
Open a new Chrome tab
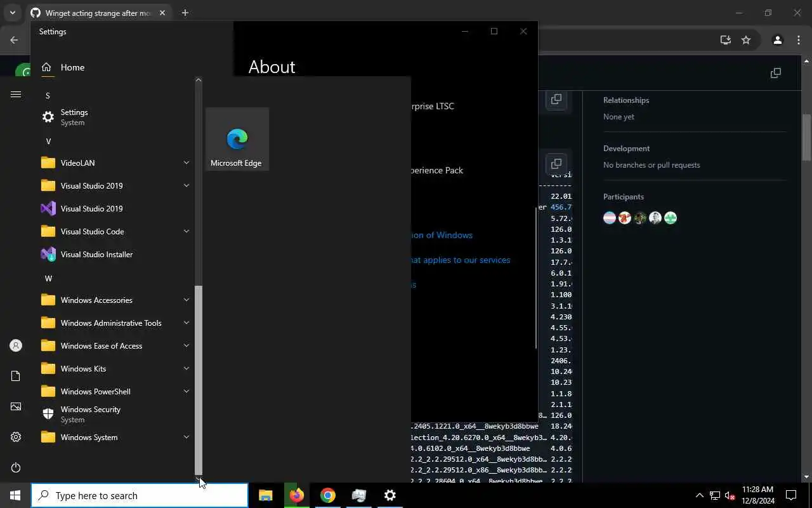pyautogui.click(x=185, y=13)
